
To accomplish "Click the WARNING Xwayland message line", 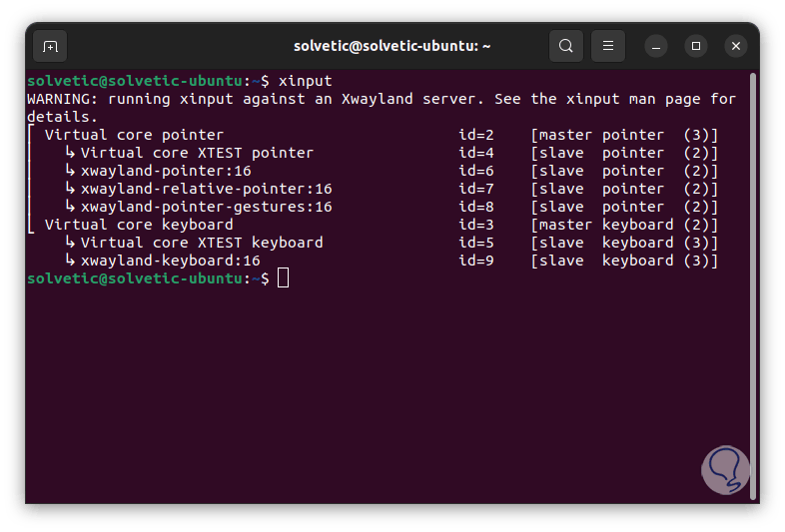I will pos(380,99).
